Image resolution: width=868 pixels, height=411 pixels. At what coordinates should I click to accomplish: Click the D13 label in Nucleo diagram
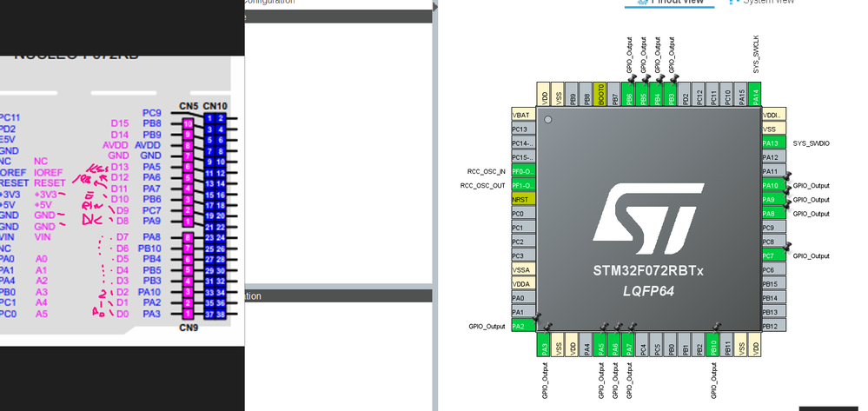[x=120, y=167]
